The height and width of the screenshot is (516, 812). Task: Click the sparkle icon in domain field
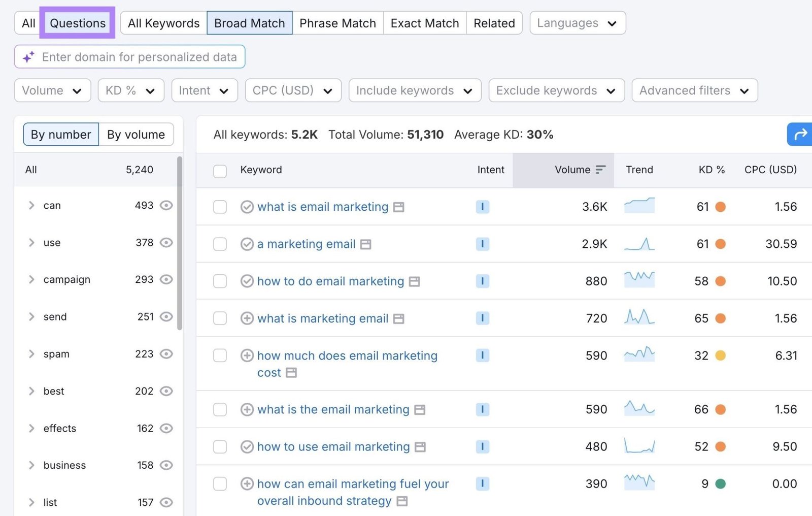click(x=28, y=57)
